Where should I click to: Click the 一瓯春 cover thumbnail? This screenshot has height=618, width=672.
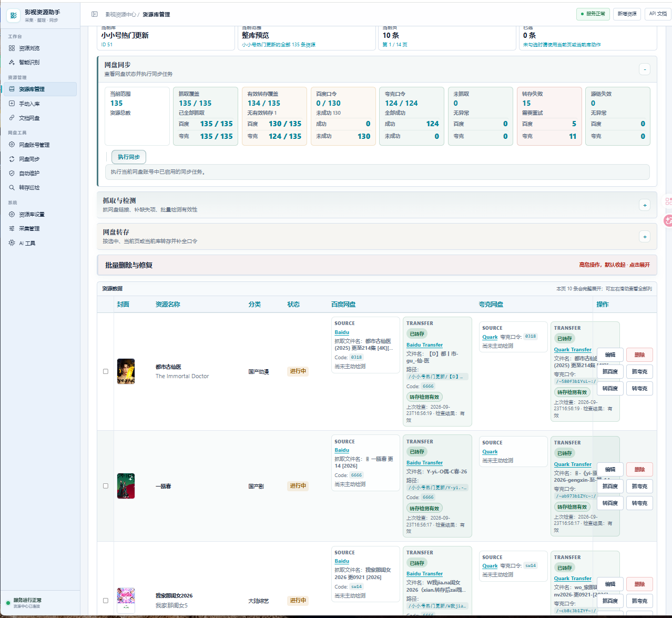tap(126, 486)
